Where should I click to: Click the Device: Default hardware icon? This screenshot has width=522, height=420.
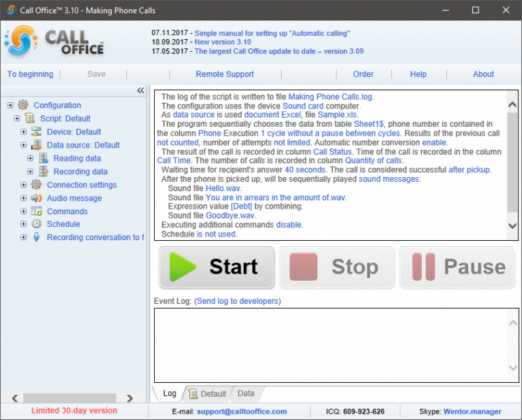coord(36,132)
